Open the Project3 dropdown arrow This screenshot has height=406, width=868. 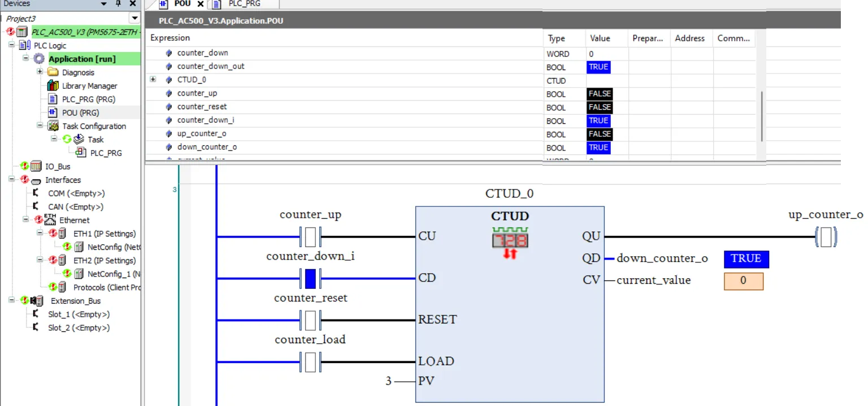134,19
